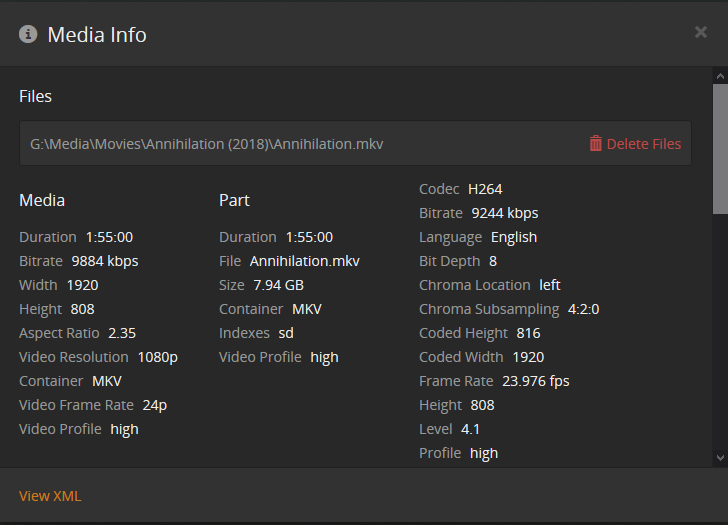Open the View XML link
This screenshot has width=728, height=525.
tap(50, 496)
